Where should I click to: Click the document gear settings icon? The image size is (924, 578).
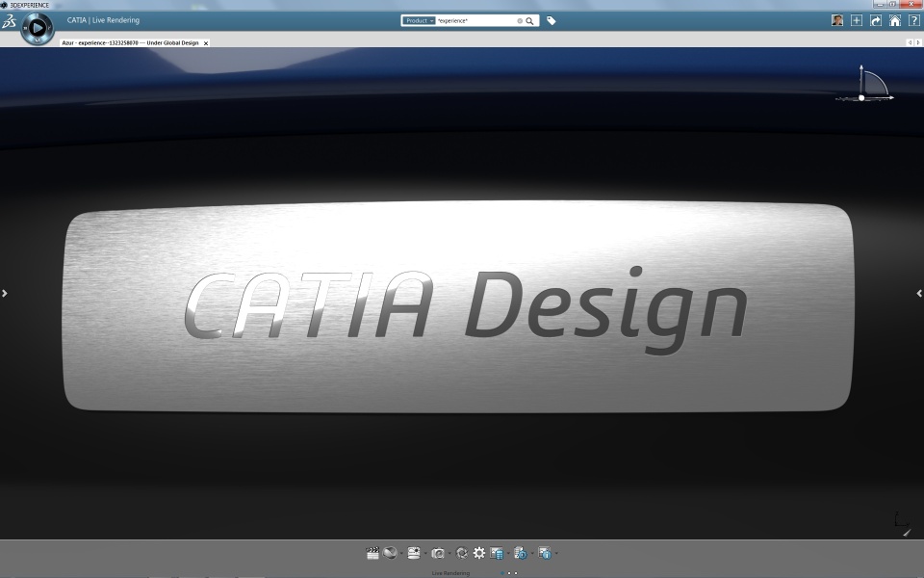pos(521,553)
